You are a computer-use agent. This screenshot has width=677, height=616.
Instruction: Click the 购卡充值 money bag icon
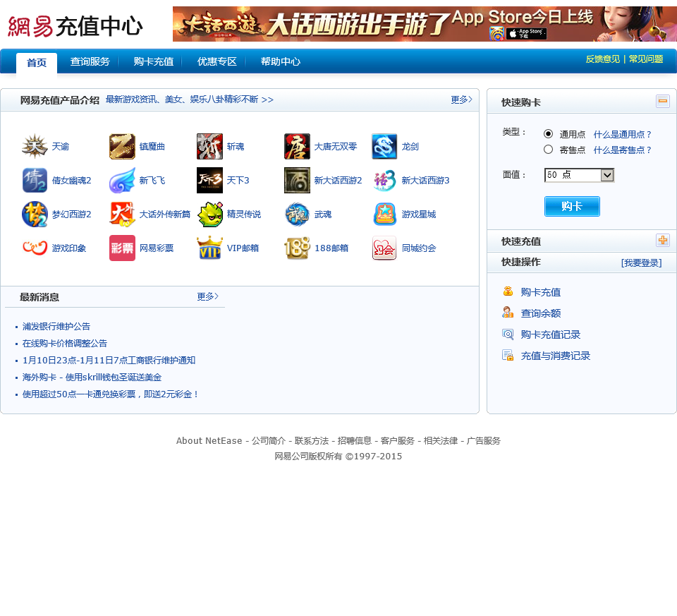(x=508, y=291)
